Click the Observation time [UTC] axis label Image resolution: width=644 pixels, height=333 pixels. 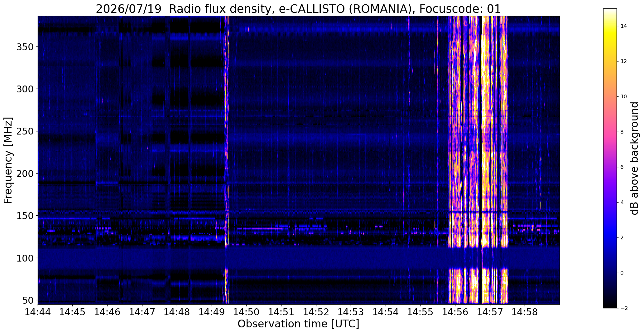pyautogui.click(x=298, y=324)
